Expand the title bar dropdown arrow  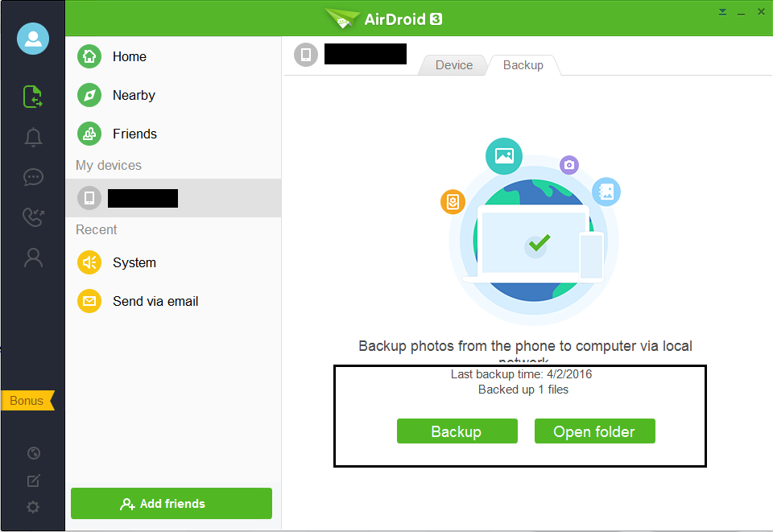tap(723, 11)
